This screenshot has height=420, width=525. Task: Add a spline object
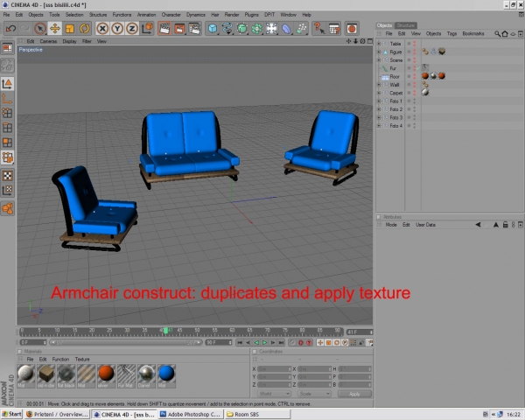tap(227, 29)
